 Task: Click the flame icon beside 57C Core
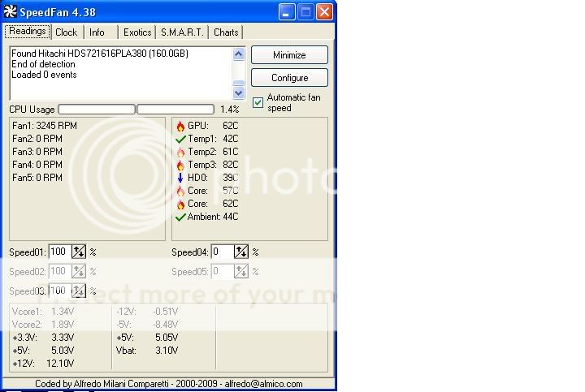[x=180, y=191]
